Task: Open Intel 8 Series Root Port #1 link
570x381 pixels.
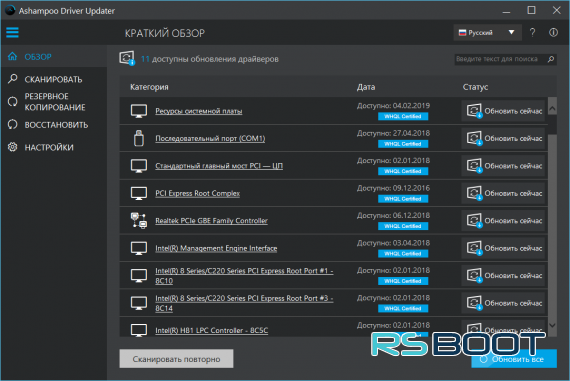Action: (244, 276)
